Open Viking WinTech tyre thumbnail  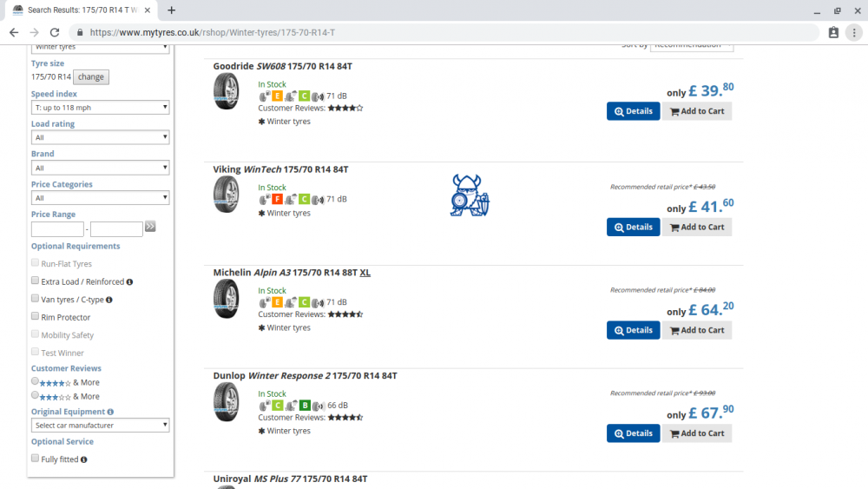227,195
